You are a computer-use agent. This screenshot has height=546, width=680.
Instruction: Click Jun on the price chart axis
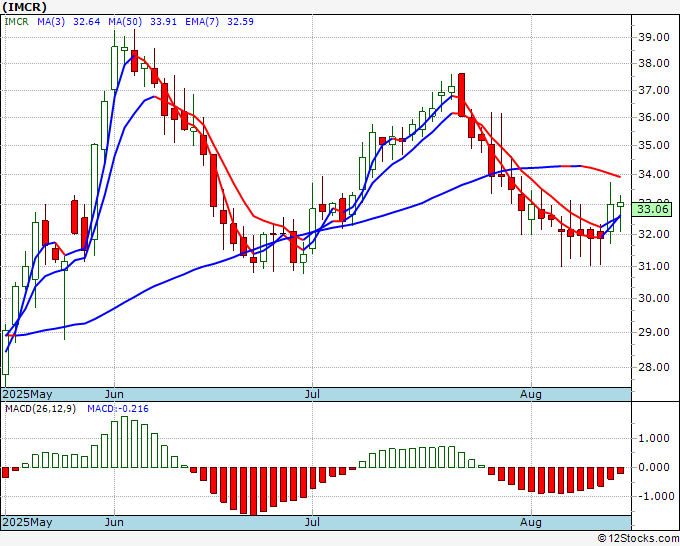point(114,394)
